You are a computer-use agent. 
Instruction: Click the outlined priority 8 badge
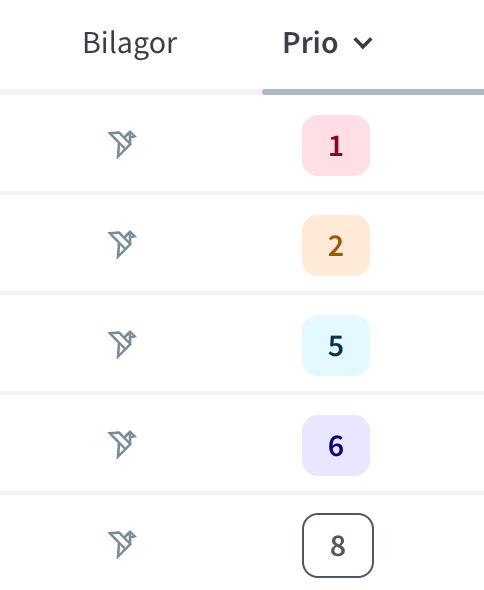[338, 545]
